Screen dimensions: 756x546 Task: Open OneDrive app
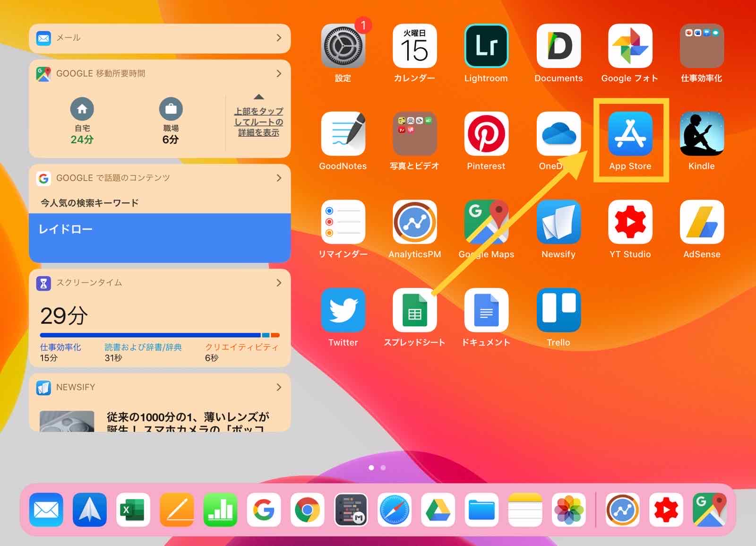(558, 134)
